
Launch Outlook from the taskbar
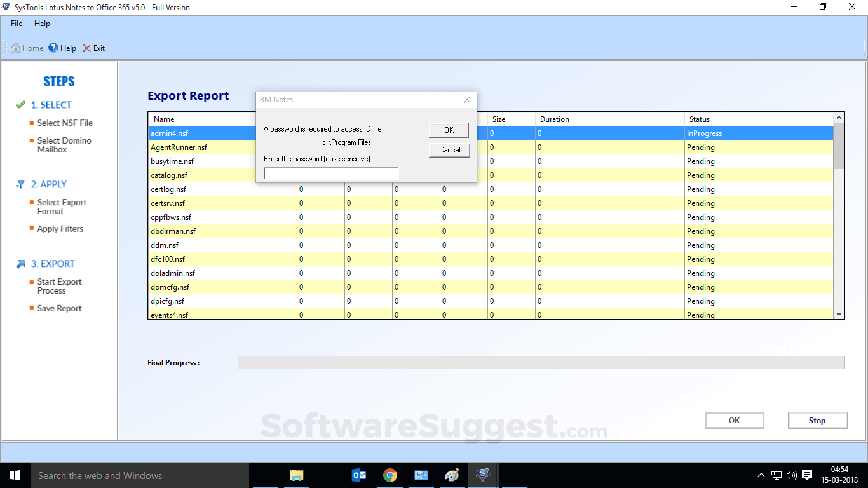click(x=359, y=475)
